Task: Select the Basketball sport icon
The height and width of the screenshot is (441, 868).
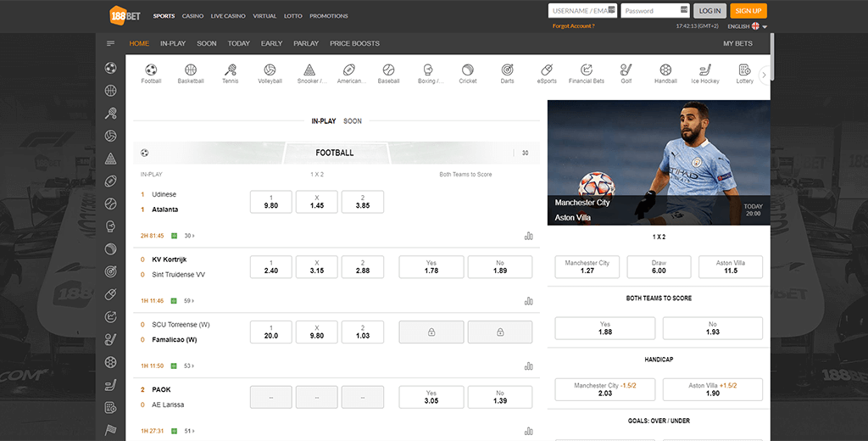Action: 191,74
